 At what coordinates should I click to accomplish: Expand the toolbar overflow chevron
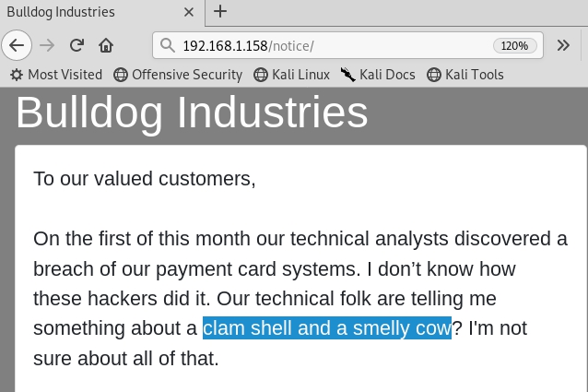(x=563, y=45)
